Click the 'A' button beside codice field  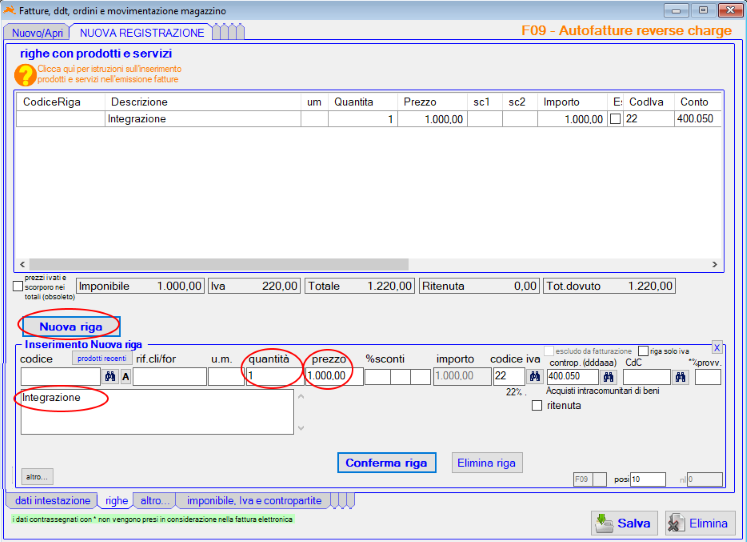[126, 376]
